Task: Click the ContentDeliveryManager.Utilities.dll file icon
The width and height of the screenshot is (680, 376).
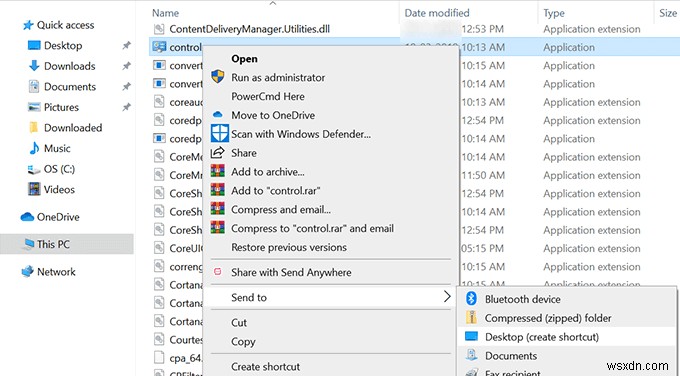Action: click(160, 29)
